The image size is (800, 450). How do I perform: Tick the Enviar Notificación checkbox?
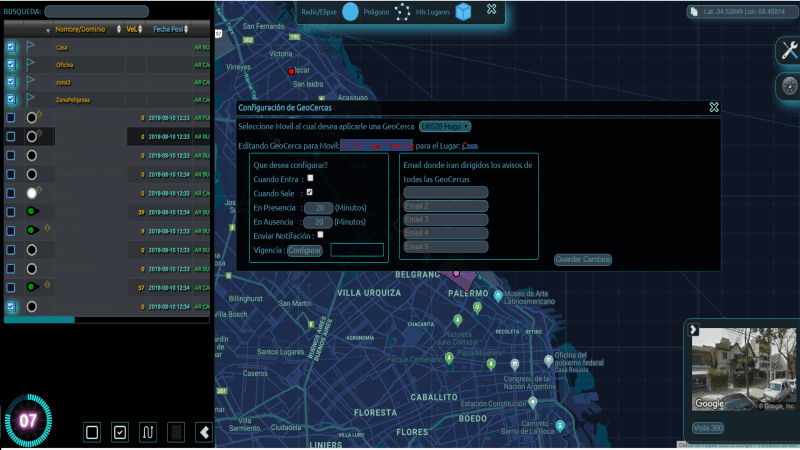click(320, 235)
